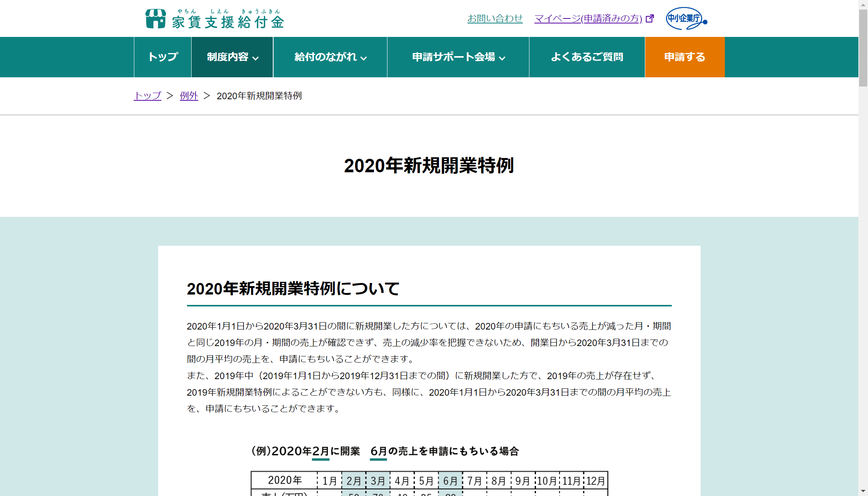The width and height of the screenshot is (868, 496).
Task: Click the scrollbar down arrow
Action: (863, 491)
